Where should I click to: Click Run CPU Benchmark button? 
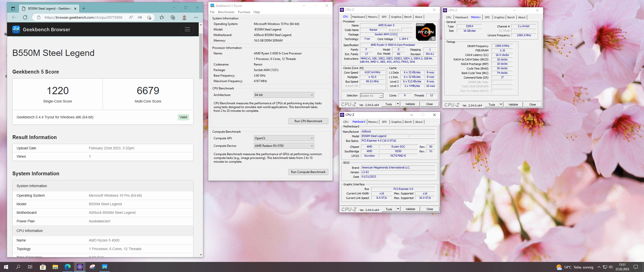click(x=308, y=121)
